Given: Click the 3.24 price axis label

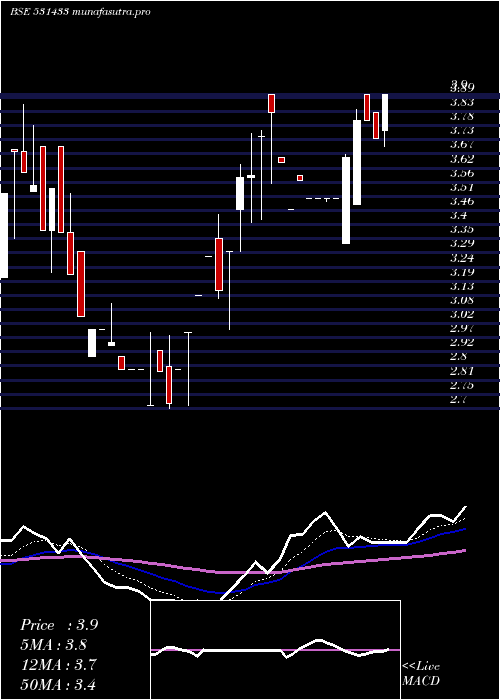Looking at the screenshot, I should (462, 258).
